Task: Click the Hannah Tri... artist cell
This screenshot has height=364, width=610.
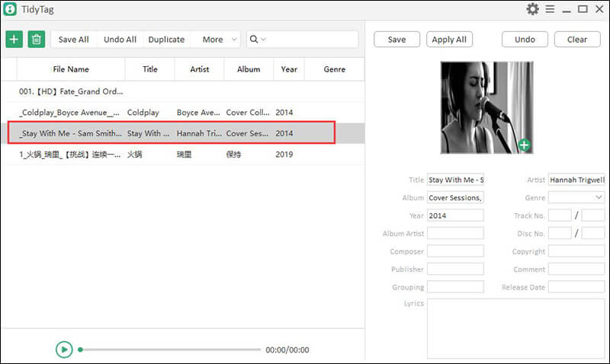Action: 199,133
